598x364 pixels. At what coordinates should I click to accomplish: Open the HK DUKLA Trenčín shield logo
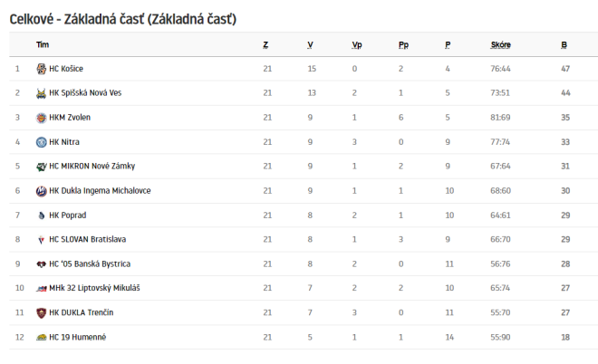click(x=41, y=312)
